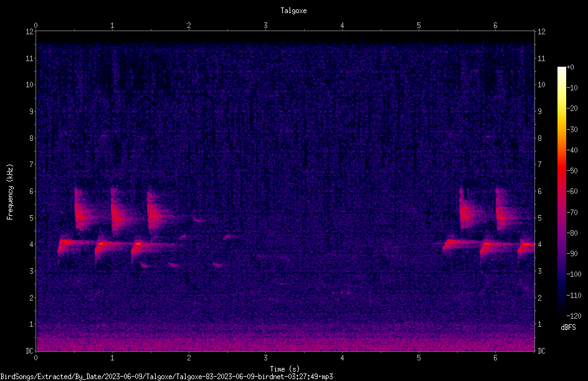The image size is (588, 381).
Task: Click the 'Time (s)' axis label
Action: pos(285,369)
